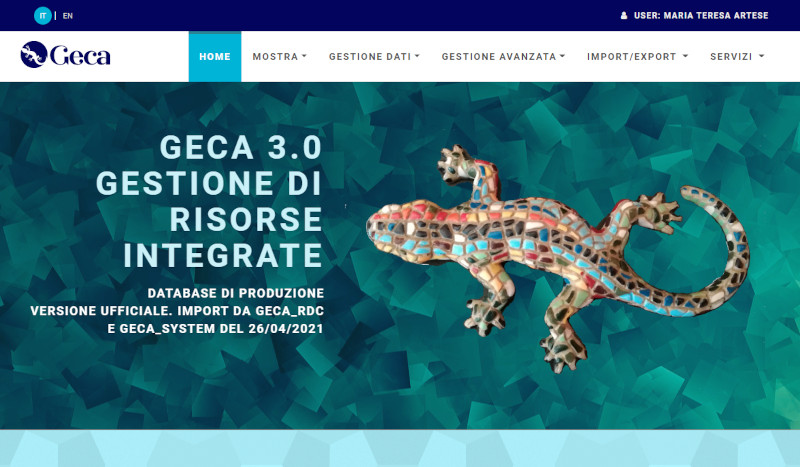The height and width of the screenshot is (467, 800).
Task: Click the IMPORT/EXPORT caret arrow
Action: pyautogui.click(x=685, y=56)
